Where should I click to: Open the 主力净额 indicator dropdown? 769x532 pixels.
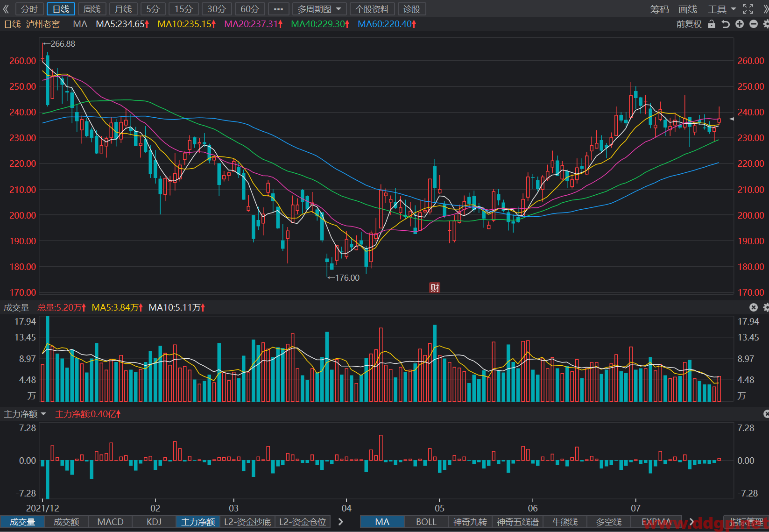click(x=25, y=414)
